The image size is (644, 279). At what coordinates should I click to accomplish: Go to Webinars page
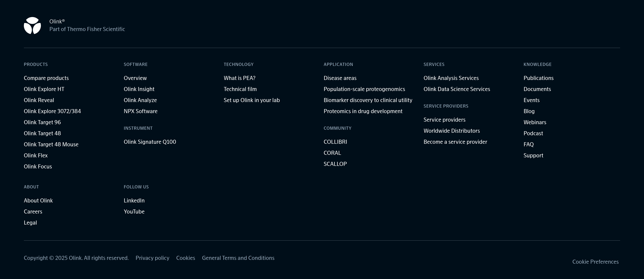click(x=535, y=122)
